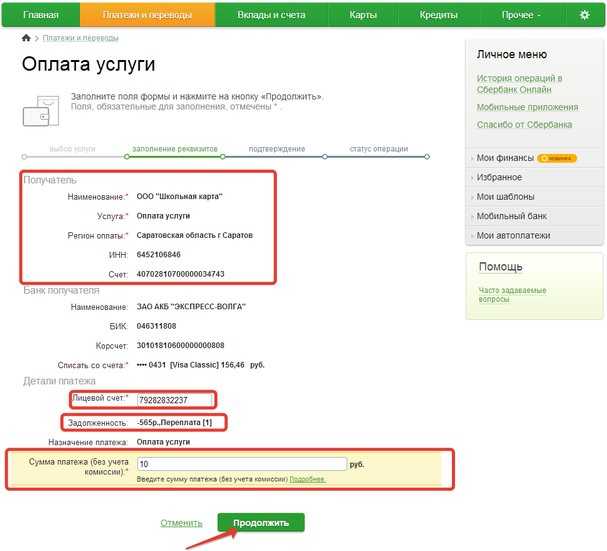Viewport: 607px width, 551px height.
Task: Click the Продолжить button
Action: 261,523
